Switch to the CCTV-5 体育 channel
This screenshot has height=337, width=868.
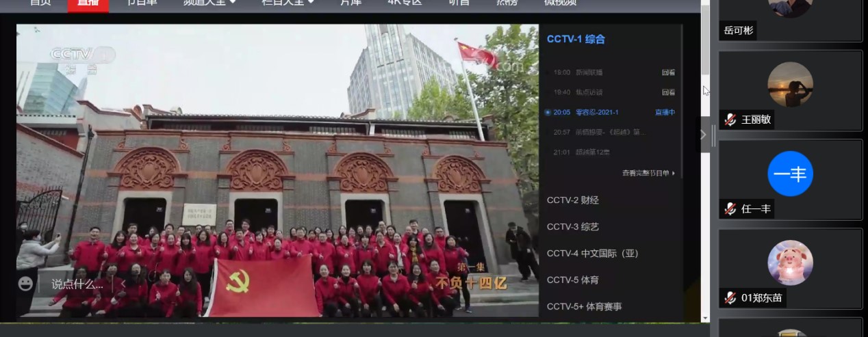coord(573,280)
